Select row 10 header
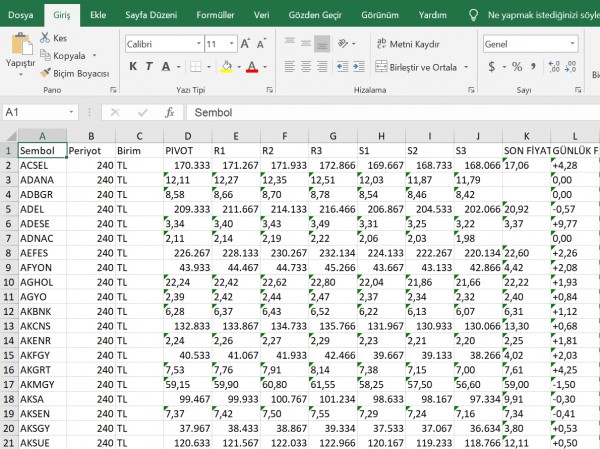The height and width of the screenshot is (449, 600). [8, 282]
